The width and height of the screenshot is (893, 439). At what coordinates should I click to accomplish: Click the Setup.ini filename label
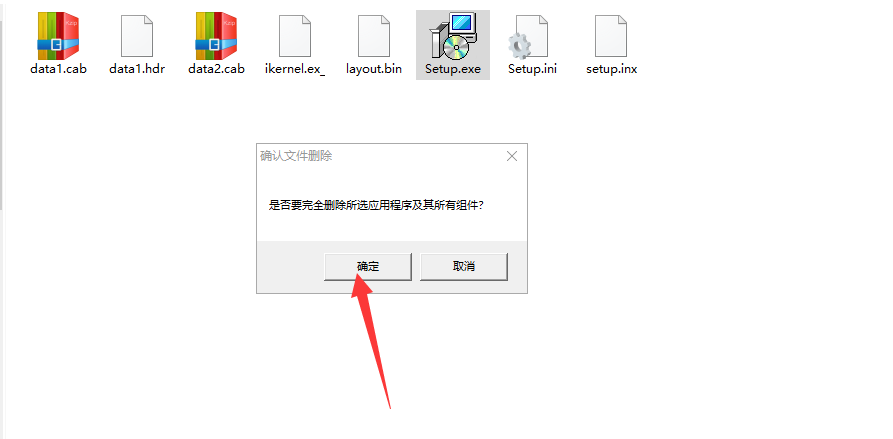(532, 69)
